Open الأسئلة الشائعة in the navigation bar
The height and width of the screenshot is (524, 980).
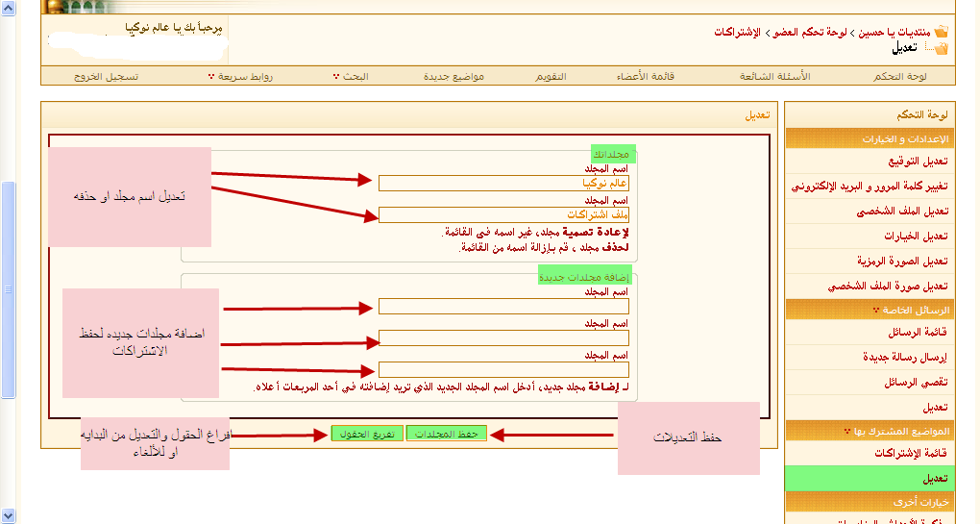pos(774,76)
